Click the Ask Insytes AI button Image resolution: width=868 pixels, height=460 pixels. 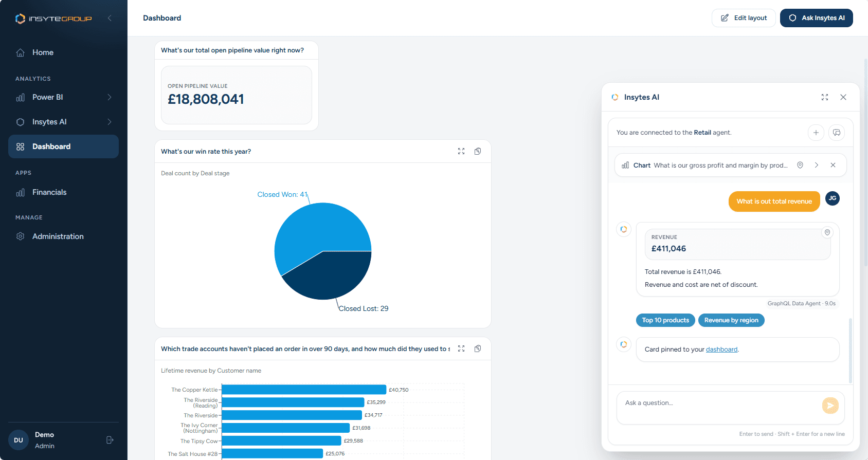click(817, 18)
